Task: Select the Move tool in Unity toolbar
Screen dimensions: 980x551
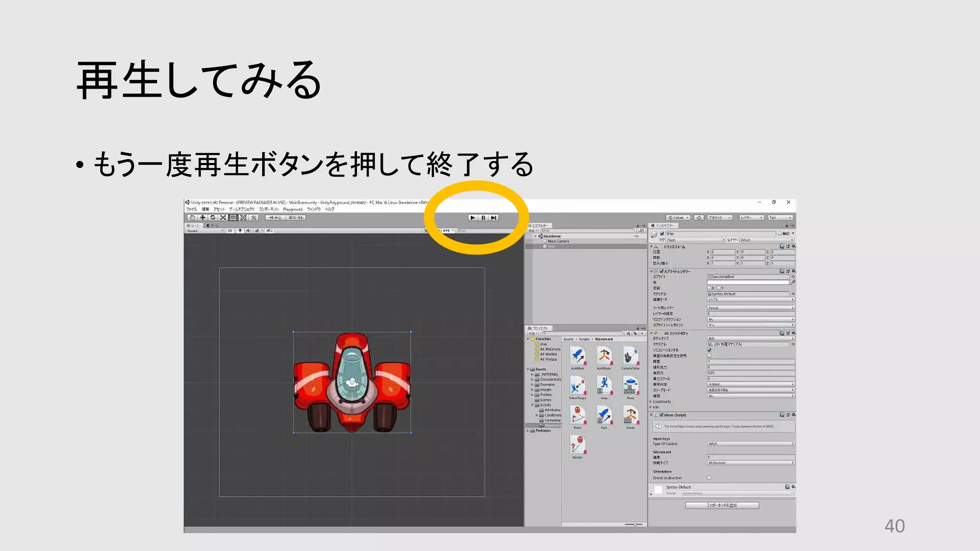Action: click(x=202, y=218)
